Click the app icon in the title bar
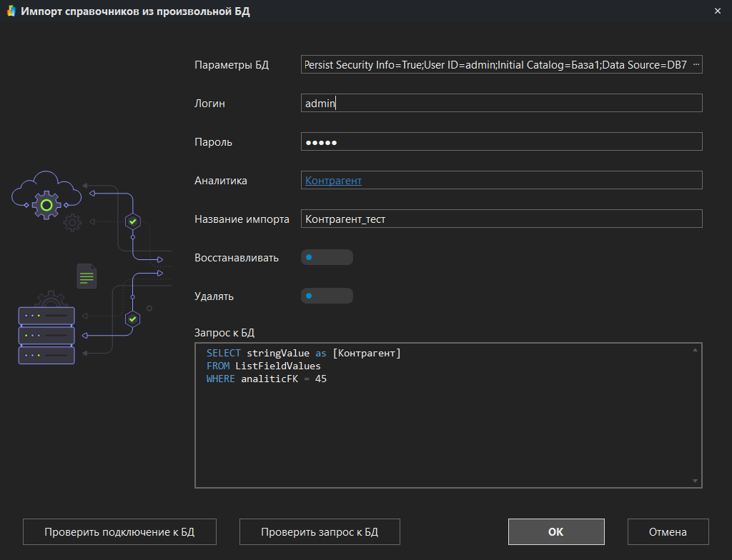Screen dimensions: 732x560 (11, 12)
